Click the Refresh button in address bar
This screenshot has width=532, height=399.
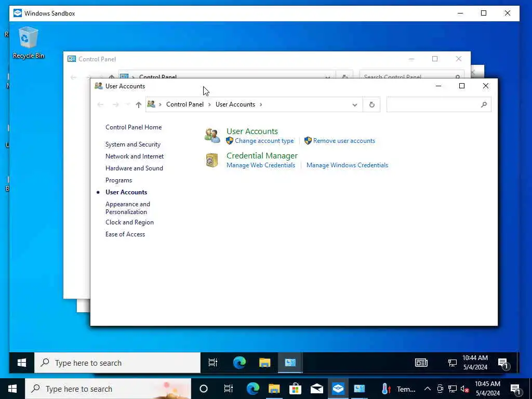[x=372, y=104]
